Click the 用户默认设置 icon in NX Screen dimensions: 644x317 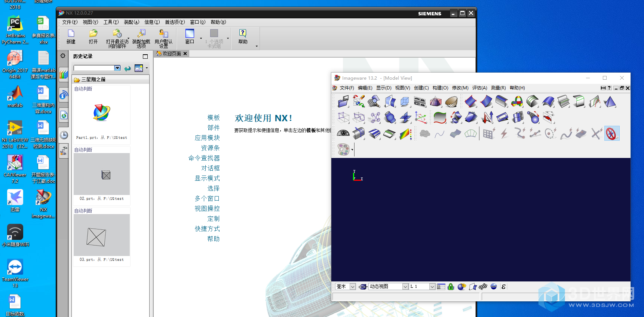163,39
